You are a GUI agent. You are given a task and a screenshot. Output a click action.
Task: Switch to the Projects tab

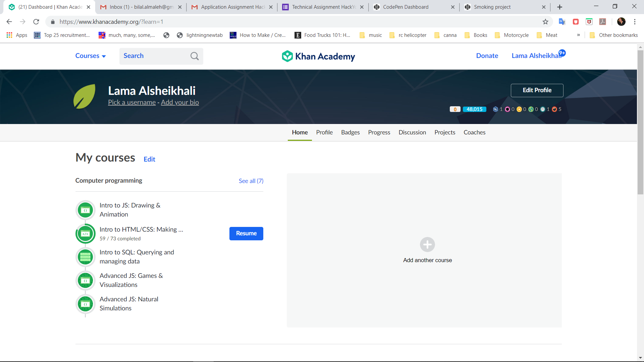445,132
